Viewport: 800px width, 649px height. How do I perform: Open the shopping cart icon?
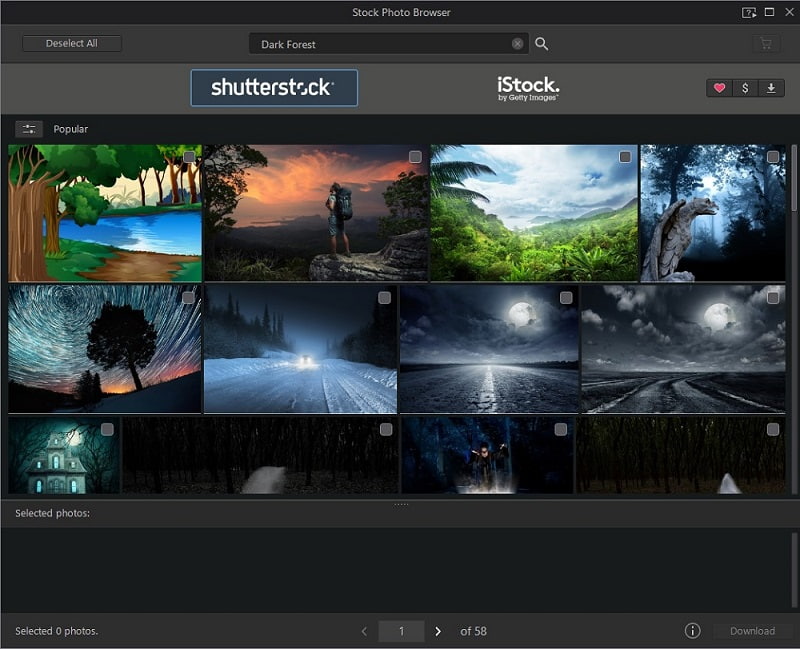pyautogui.click(x=766, y=43)
